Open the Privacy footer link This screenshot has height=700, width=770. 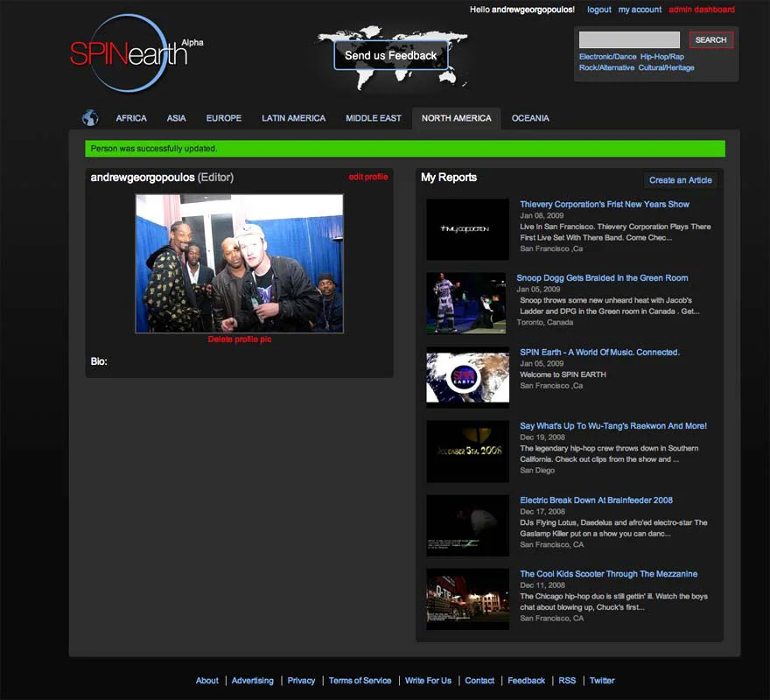click(301, 681)
